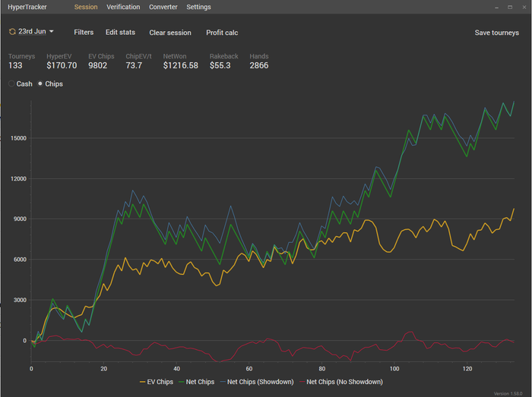
Task: Open the Verification tab
Action: coord(123,7)
